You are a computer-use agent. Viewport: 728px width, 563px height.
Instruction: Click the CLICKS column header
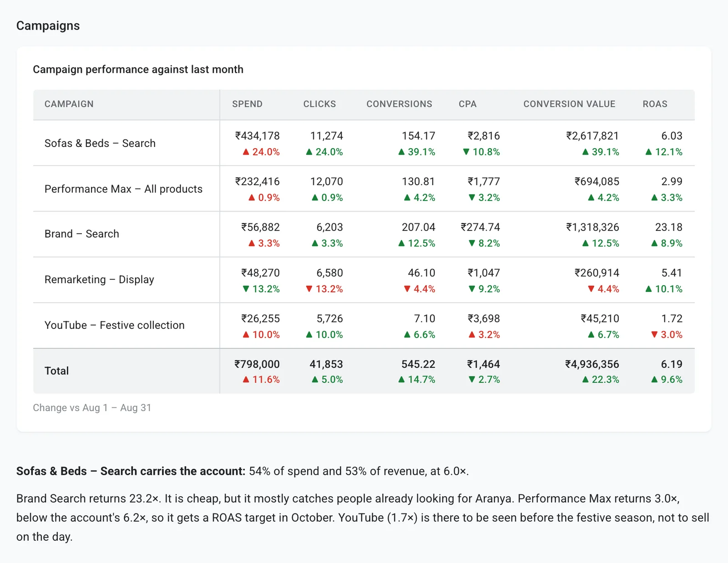click(319, 104)
